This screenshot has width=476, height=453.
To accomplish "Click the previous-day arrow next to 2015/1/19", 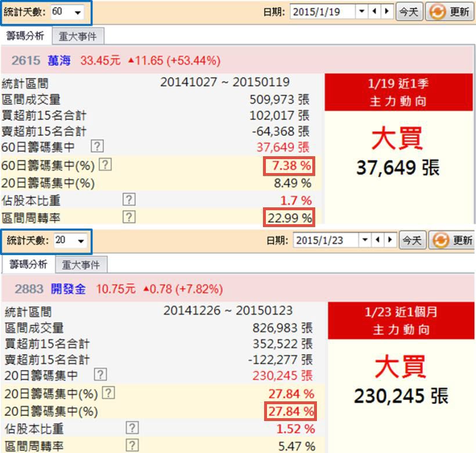I will coord(376,10).
